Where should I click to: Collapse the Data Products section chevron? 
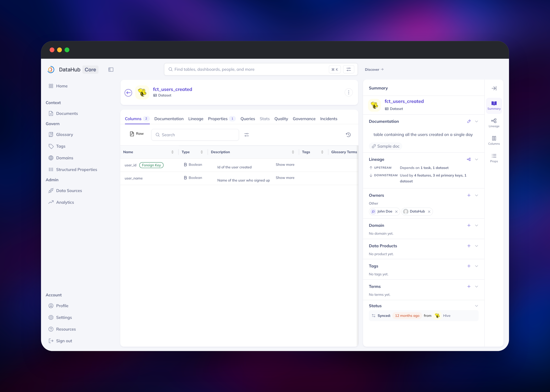pos(477,246)
